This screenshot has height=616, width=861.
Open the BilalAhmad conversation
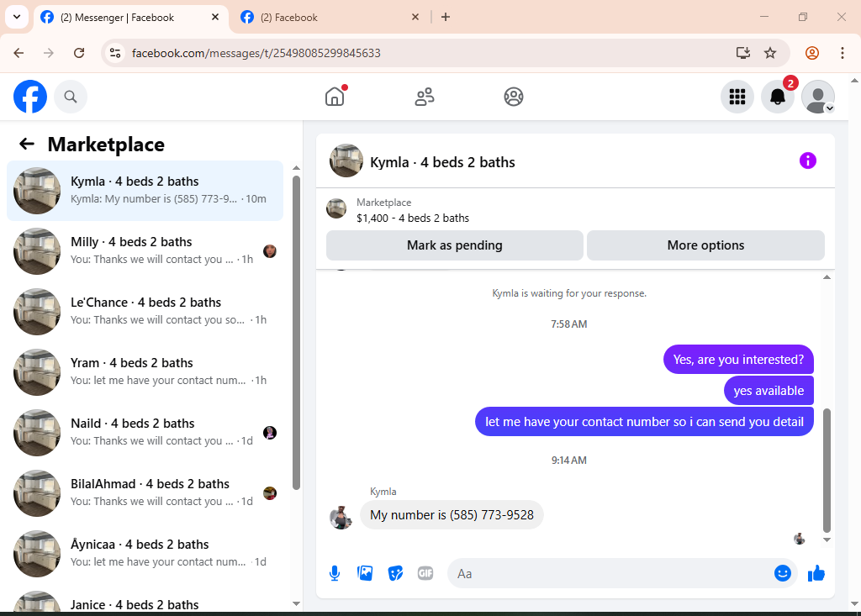tap(145, 492)
